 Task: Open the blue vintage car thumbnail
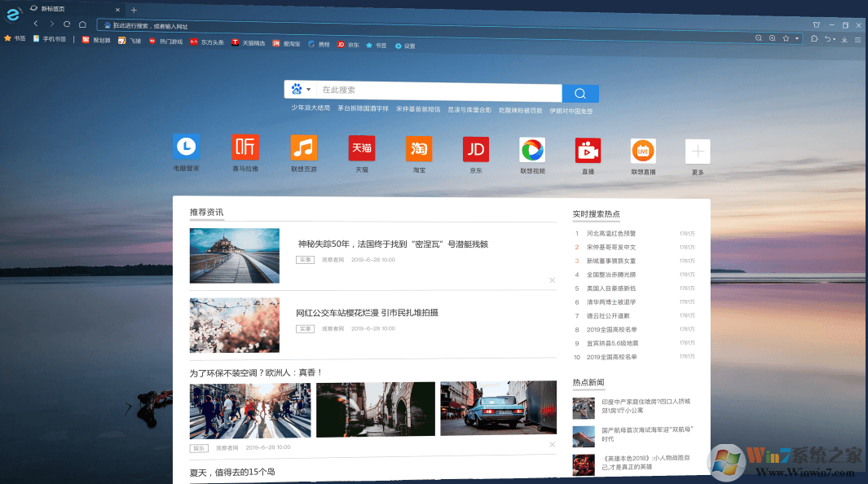[498, 407]
